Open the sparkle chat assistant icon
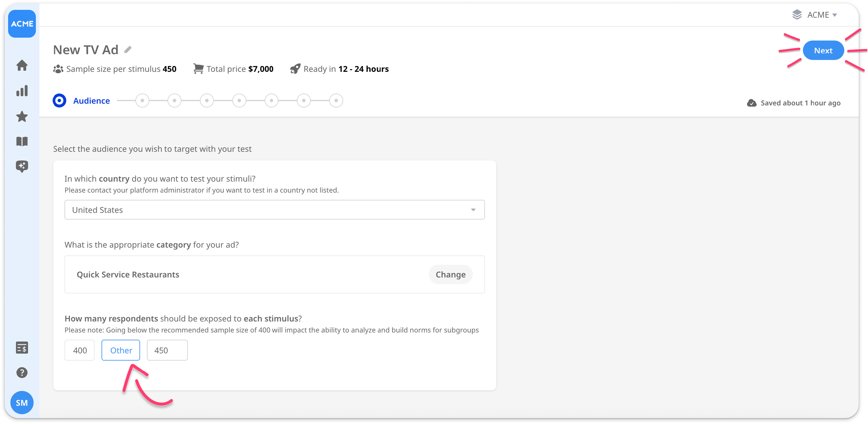 tap(22, 166)
